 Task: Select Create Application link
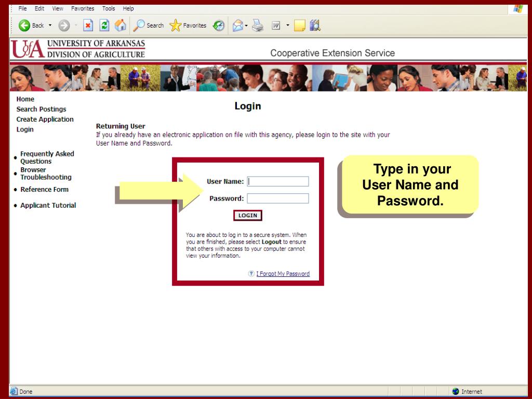pos(45,119)
